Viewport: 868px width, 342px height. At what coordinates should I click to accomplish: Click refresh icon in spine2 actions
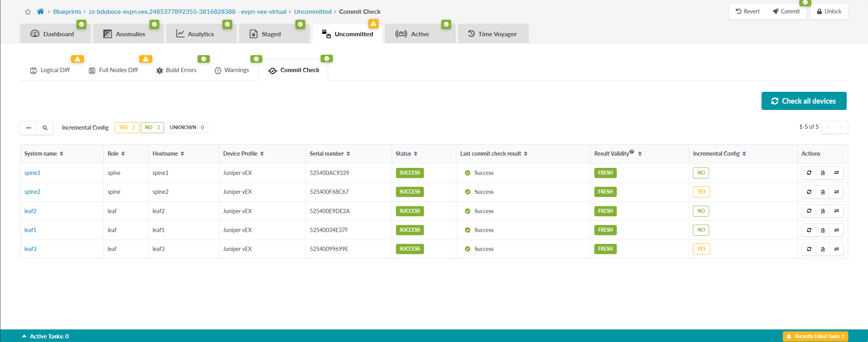(x=809, y=192)
